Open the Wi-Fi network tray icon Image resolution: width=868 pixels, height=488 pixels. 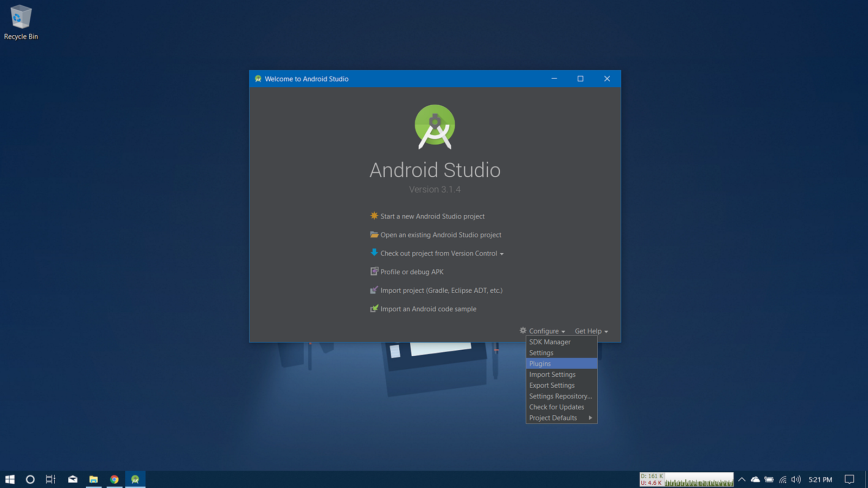783,479
